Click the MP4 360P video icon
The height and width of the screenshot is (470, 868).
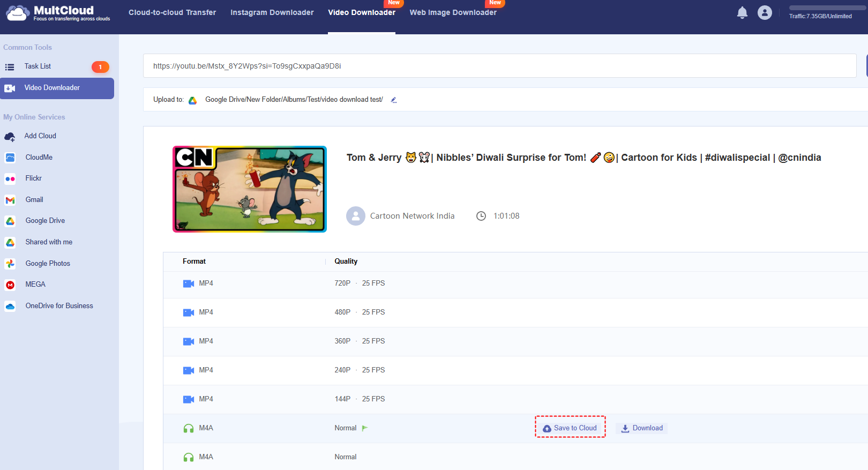tap(189, 341)
